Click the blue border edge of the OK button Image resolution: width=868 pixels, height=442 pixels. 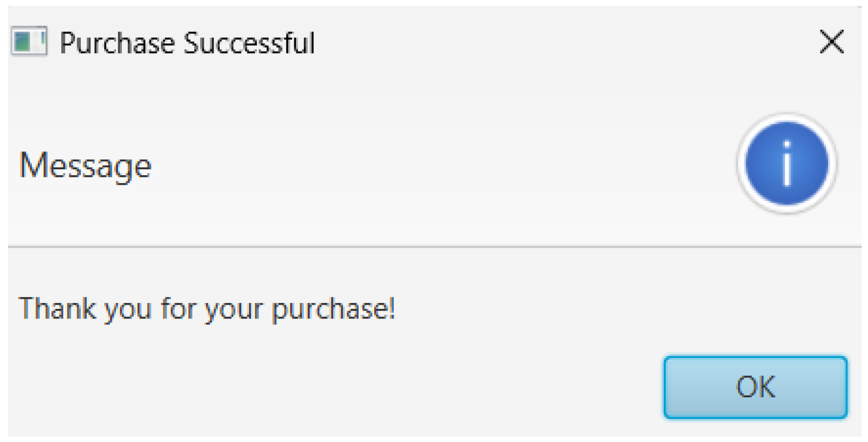point(665,387)
